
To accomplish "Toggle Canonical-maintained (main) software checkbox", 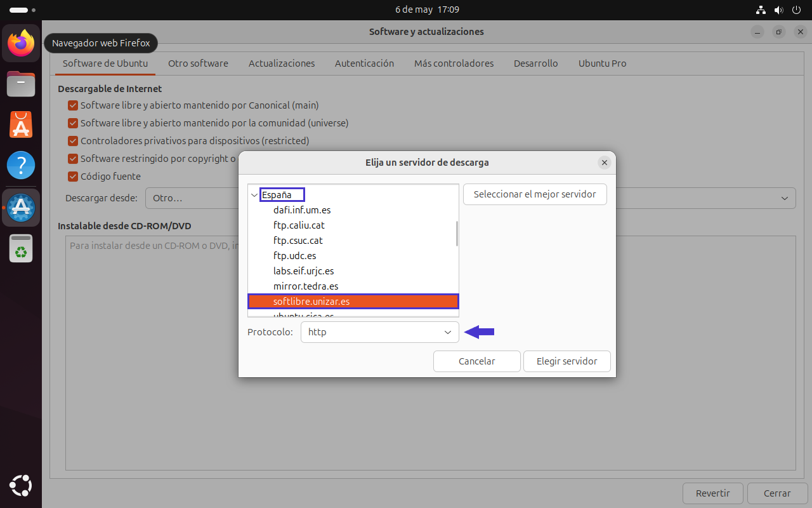I will click(73, 105).
